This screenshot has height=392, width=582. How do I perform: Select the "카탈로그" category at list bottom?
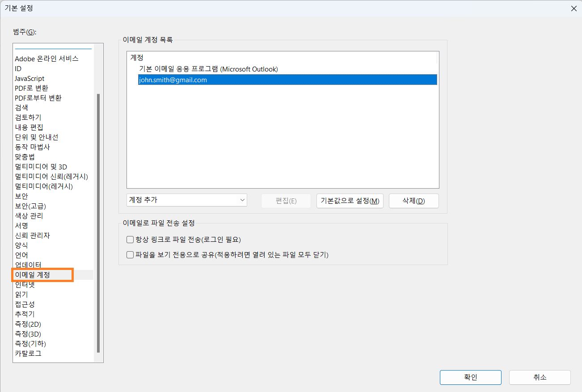point(27,353)
